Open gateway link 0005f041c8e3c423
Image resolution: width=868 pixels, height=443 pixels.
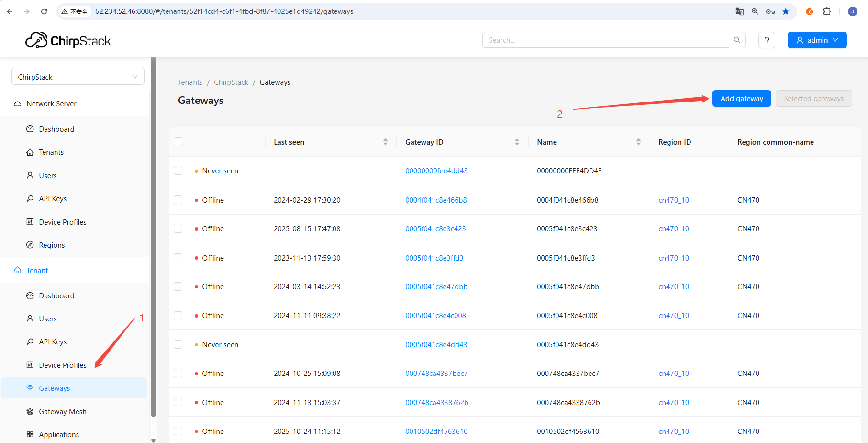click(x=435, y=229)
